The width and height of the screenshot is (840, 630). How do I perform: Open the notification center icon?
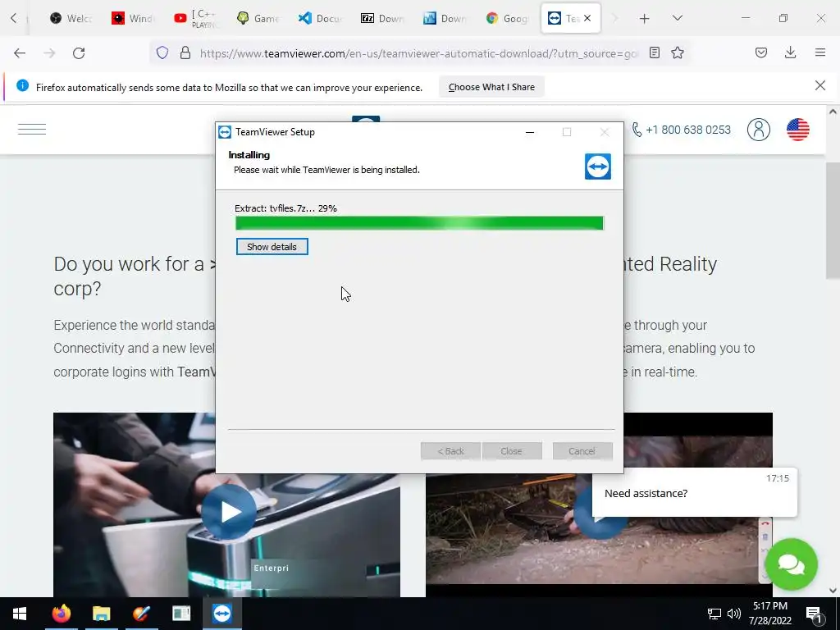click(814, 614)
